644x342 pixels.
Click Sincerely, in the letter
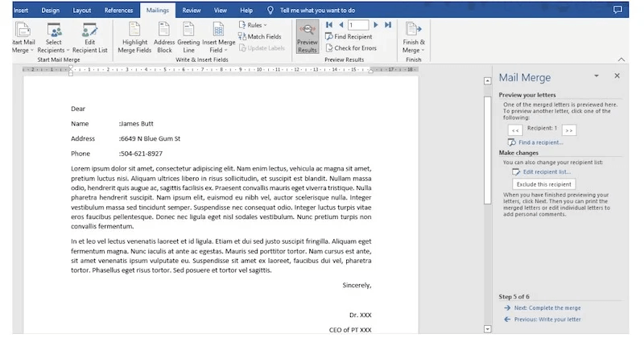357,286
